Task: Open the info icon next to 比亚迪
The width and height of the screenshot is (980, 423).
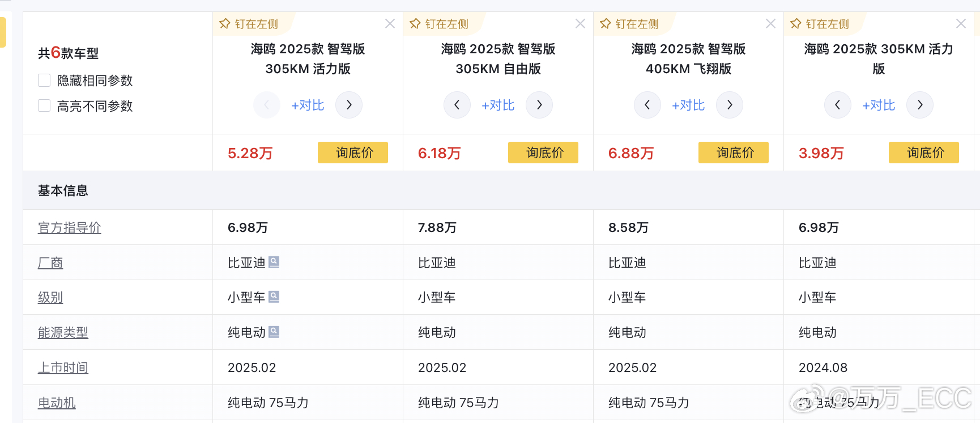Action: (274, 262)
